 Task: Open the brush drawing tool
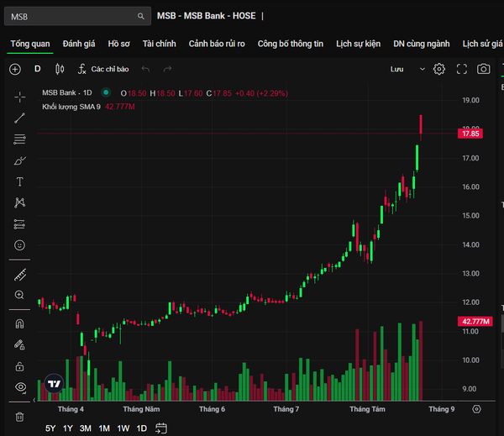(19, 160)
